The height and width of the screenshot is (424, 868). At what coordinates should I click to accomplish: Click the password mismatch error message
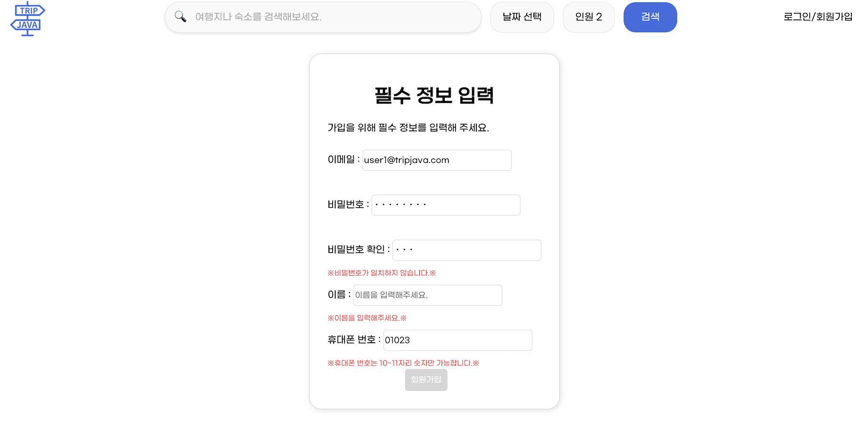[382, 273]
